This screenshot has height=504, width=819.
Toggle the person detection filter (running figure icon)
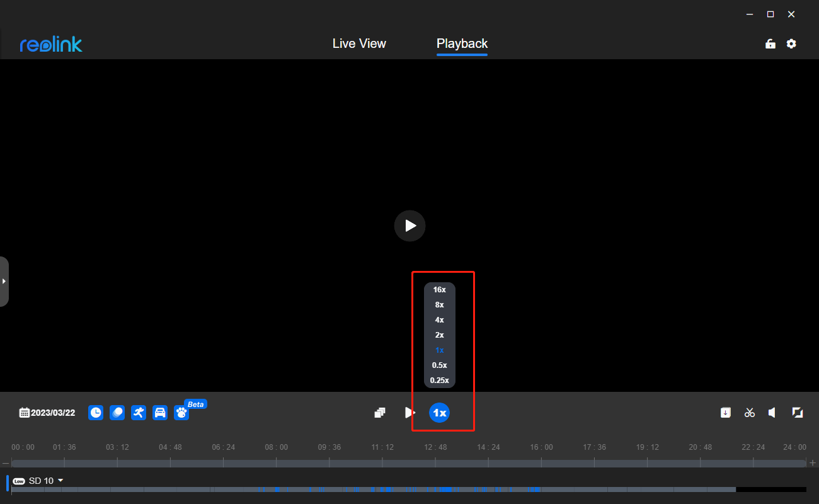tap(139, 413)
